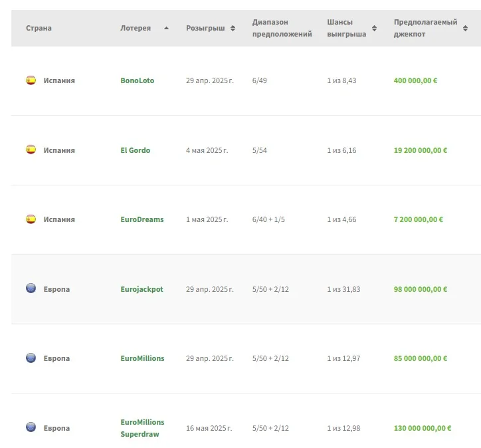The height and width of the screenshot is (448, 481).
Task: Click the Страна column header
Action: click(x=39, y=28)
